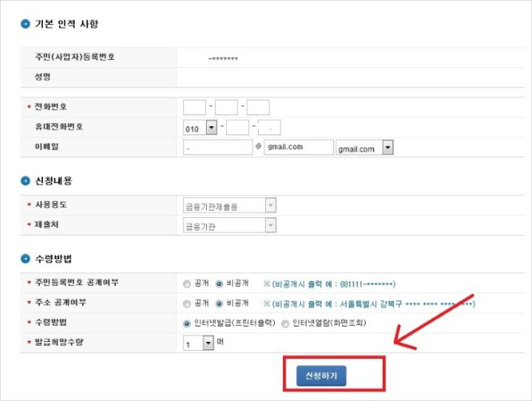Viewport: 532px width, 401px height.
Task: Click the 신청하기 submit button
Action: point(321,376)
